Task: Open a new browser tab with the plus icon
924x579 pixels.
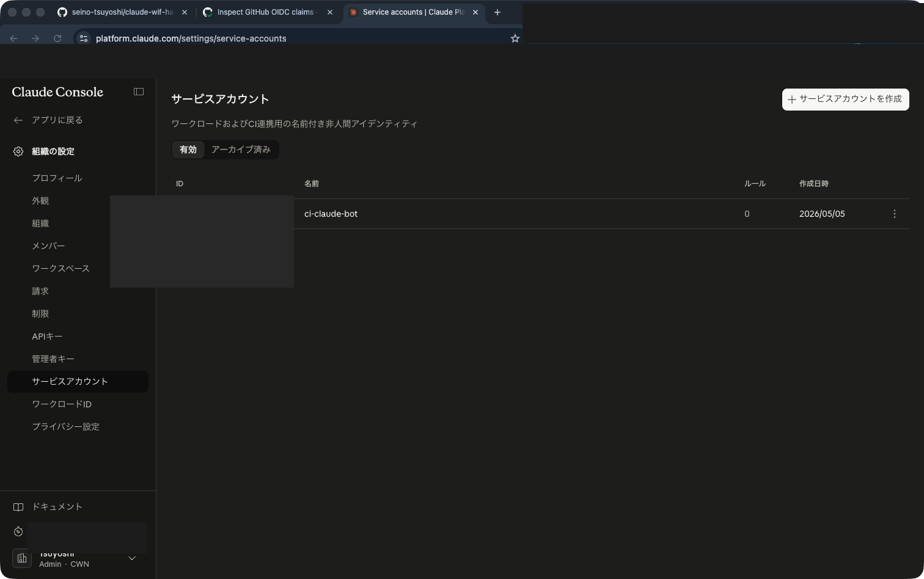Action: [x=497, y=12]
